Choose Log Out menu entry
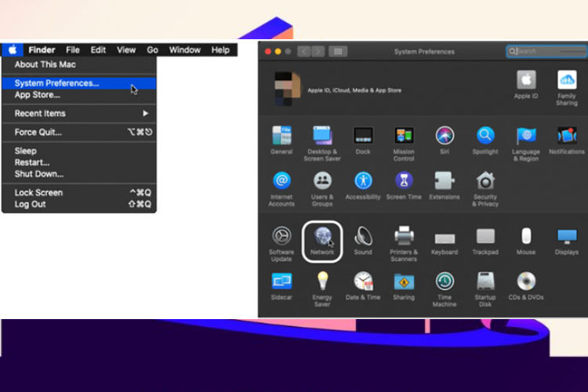The image size is (588, 392). coord(79,204)
